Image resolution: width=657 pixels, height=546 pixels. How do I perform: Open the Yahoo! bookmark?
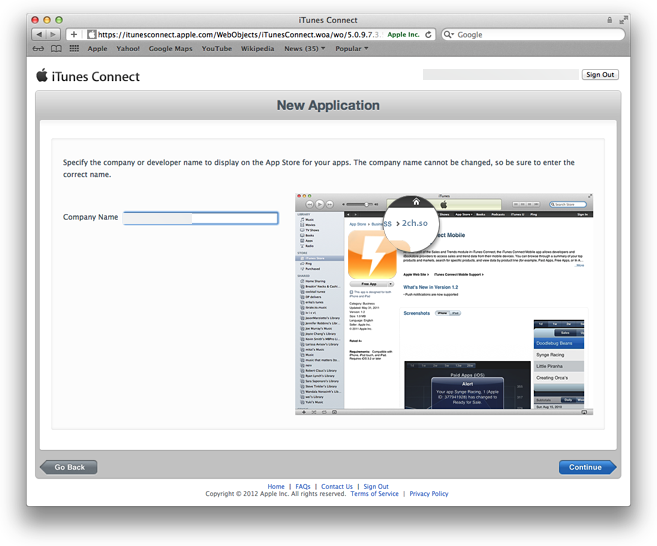(128, 49)
